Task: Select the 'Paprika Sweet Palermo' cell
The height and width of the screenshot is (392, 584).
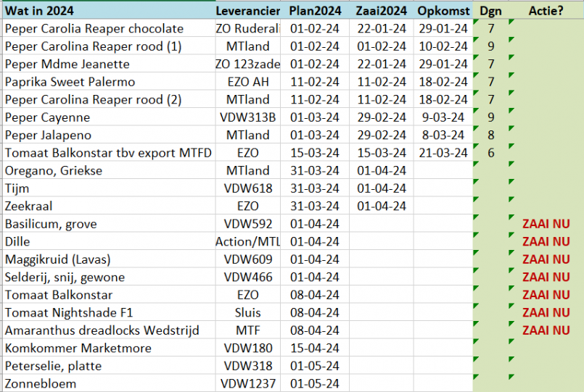Action: click(70, 82)
